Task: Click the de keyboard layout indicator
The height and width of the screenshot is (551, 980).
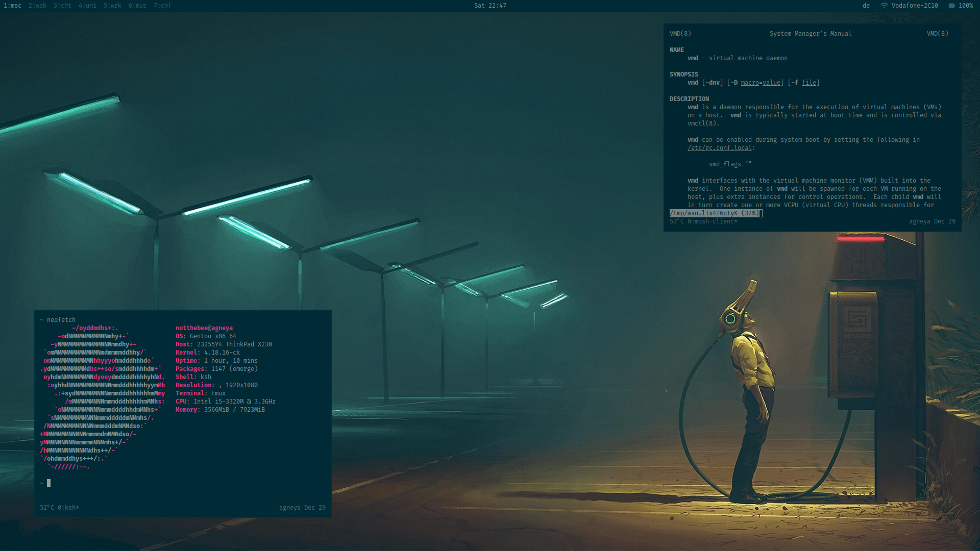Action: coord(865,6)
